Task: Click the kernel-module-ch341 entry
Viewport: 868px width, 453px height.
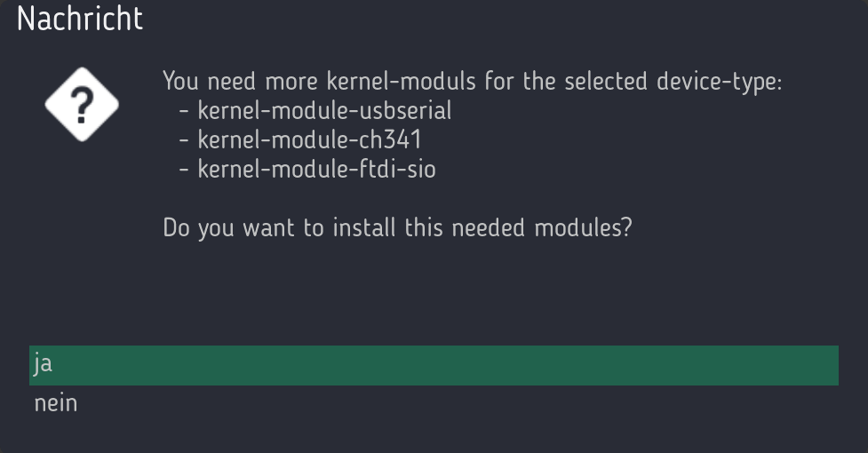Action: tap(309, 139)
